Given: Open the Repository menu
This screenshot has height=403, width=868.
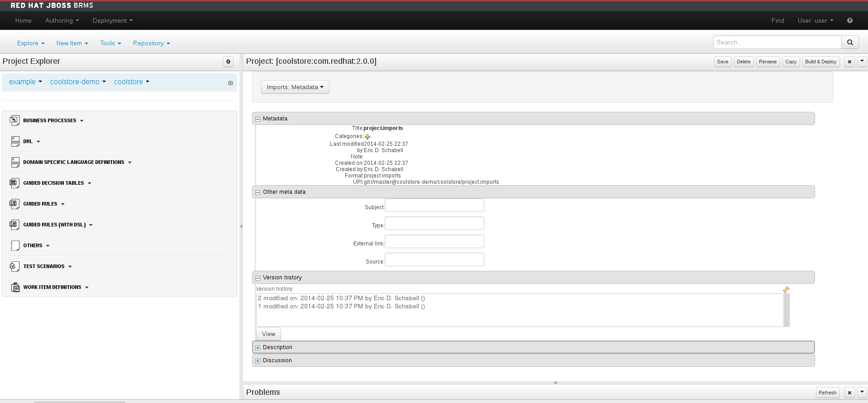Looking at the screenshot, I should tap(151, 43).
